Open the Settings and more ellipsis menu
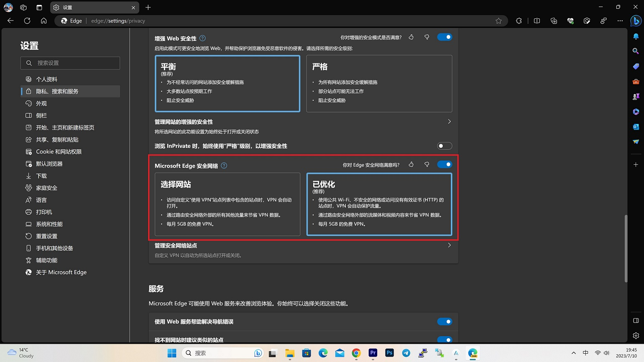Screen dimensions: 644x362 click(x=620, y=21)
